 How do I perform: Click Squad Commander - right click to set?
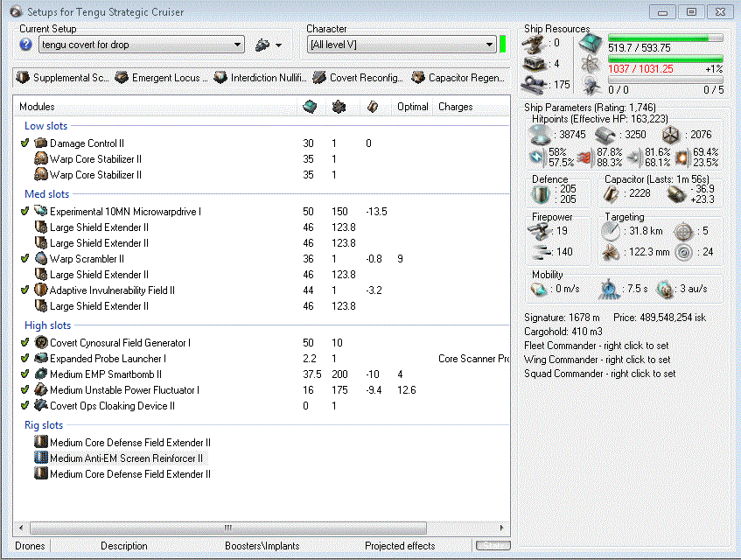tap(599, 374)
